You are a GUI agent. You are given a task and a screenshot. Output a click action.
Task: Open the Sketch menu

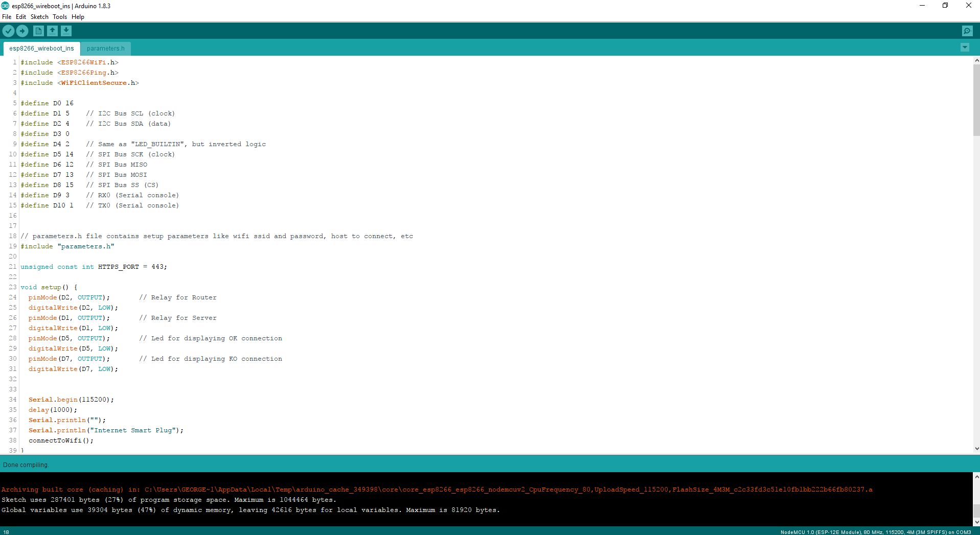tap(39, 17)
